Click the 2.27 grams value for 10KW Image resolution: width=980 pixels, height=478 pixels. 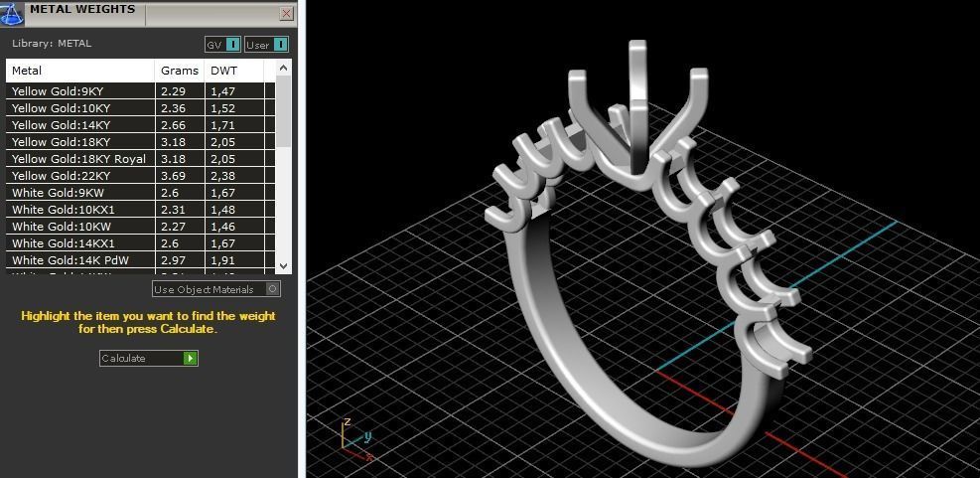point(173,227)
